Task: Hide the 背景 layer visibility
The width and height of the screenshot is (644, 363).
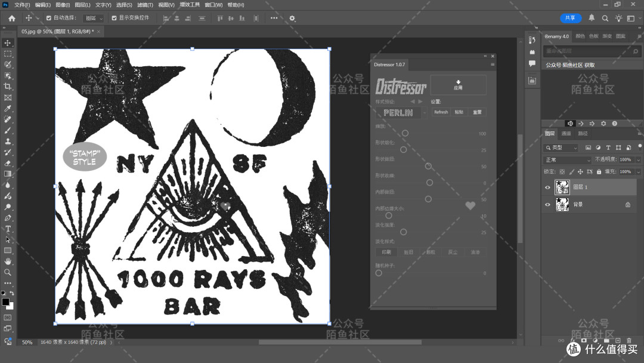Action: (547, 204)
